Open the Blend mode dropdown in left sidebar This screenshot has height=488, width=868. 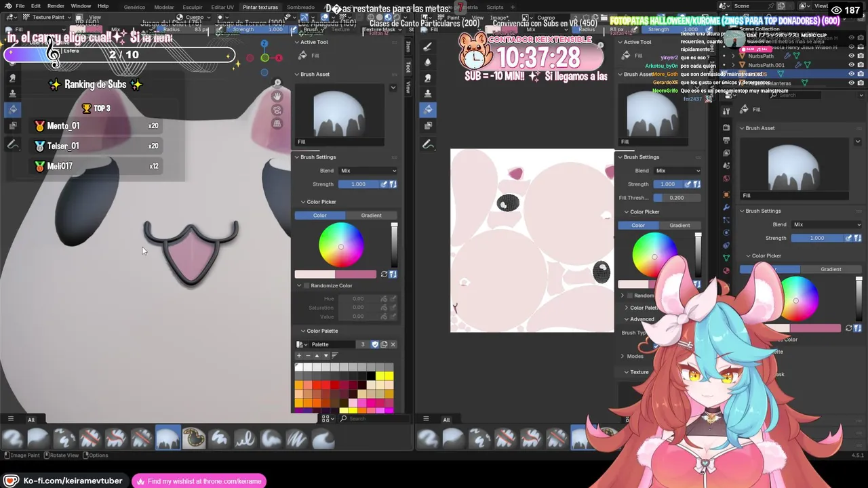pos(368,171)
